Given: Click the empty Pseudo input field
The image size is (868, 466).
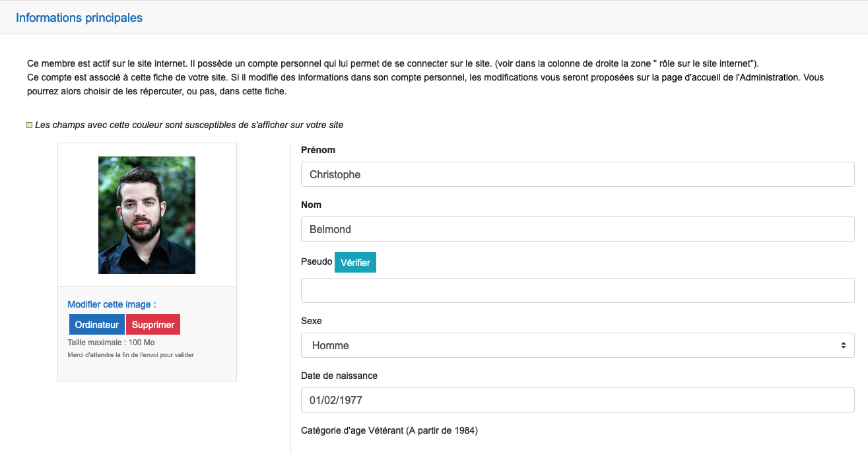Looking at the screenshot, I should (578, 290).
